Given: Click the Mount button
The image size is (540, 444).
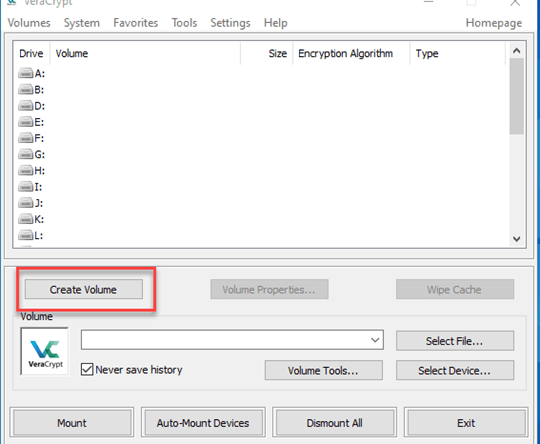Looking at the screenshot, I should click(x=72, y=423).
